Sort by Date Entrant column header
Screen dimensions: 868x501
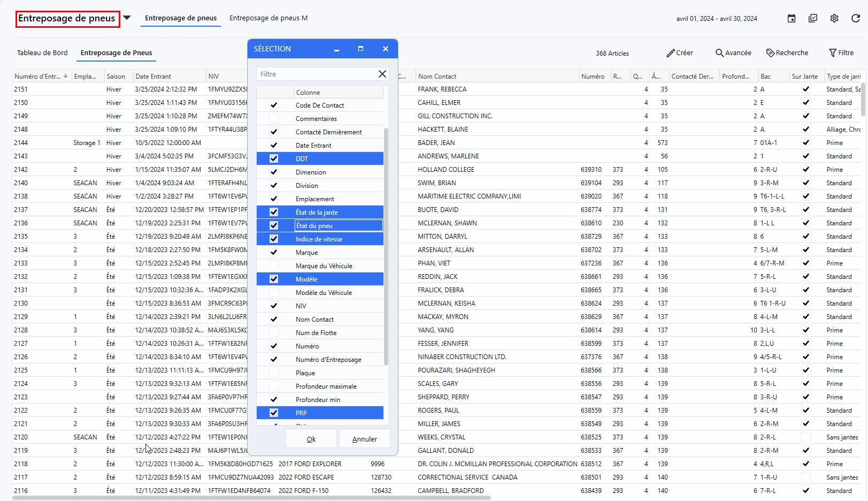coord(169,76)
